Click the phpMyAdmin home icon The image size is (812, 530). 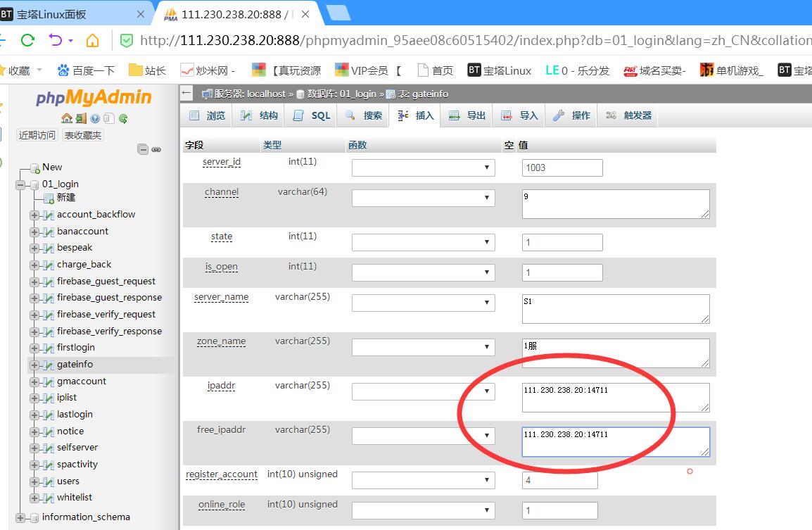point(66,118)
